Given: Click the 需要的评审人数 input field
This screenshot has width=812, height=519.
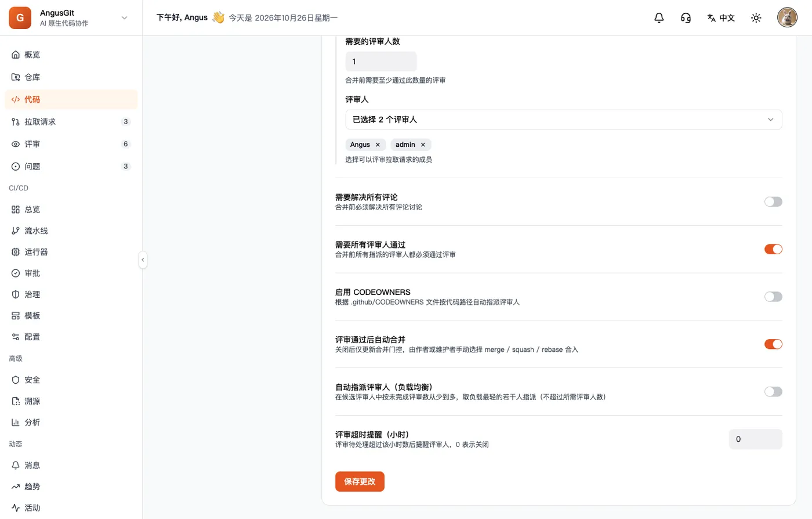Looking at the screenshot, I should click(381, 62).
